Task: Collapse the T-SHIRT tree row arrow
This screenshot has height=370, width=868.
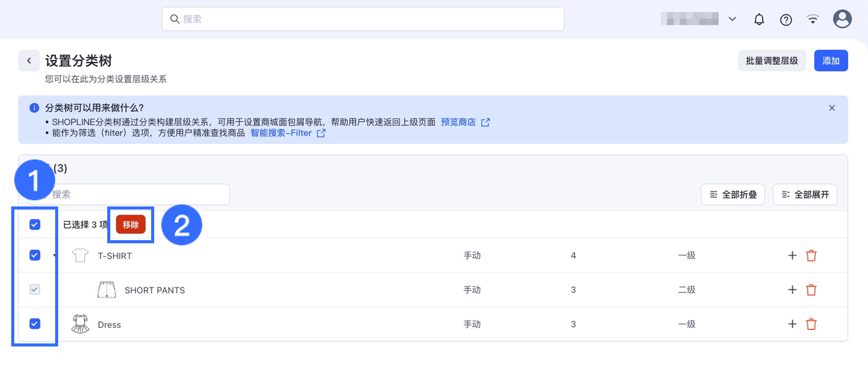Action: pyautogui.click(x=55, y=256)
